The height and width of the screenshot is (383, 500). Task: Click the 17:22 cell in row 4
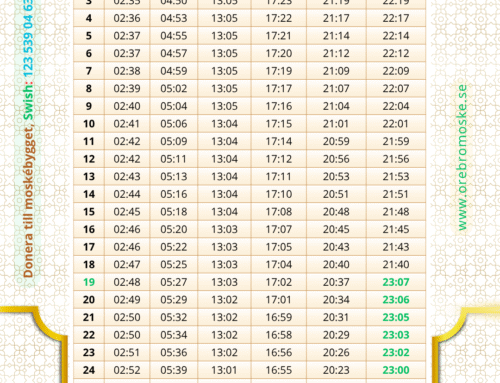pos(279,18)
